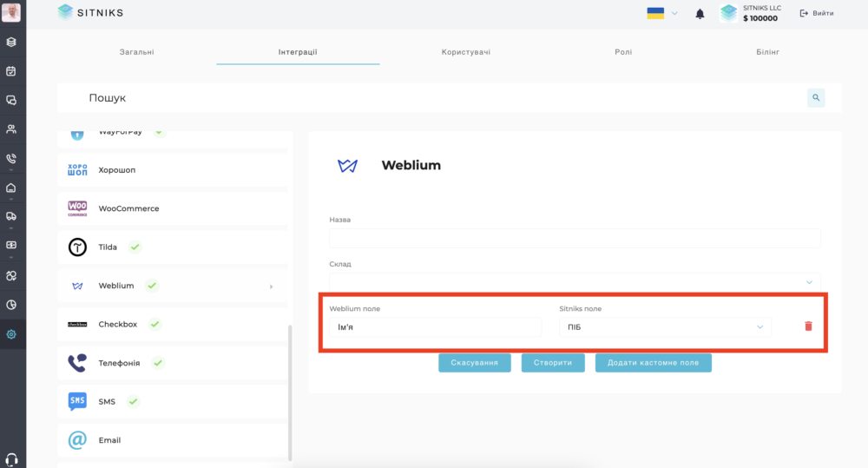Click the Додати кастомне поле button

point(654,363)
